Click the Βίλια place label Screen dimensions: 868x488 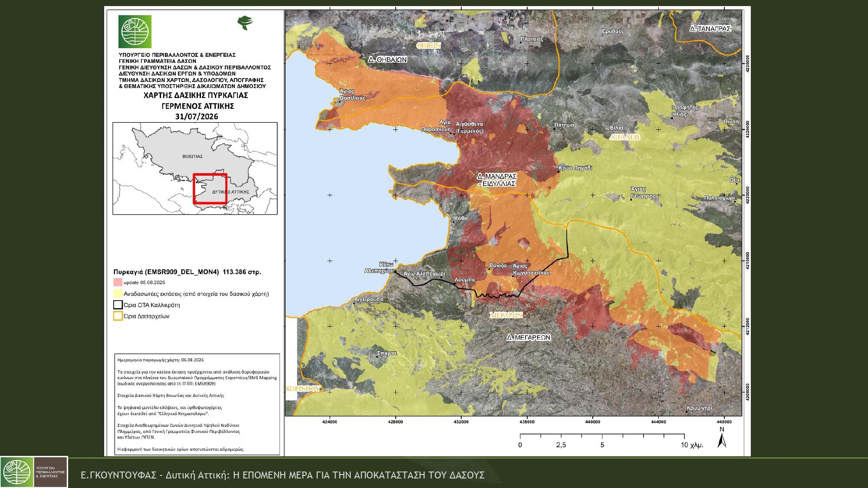616,128
